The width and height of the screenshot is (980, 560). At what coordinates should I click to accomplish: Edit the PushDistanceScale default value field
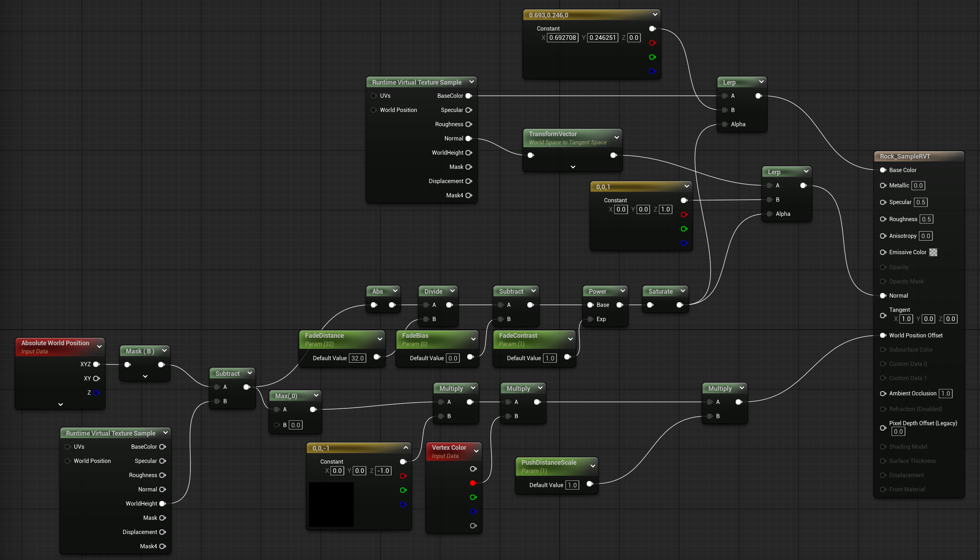tap(572, 485)
